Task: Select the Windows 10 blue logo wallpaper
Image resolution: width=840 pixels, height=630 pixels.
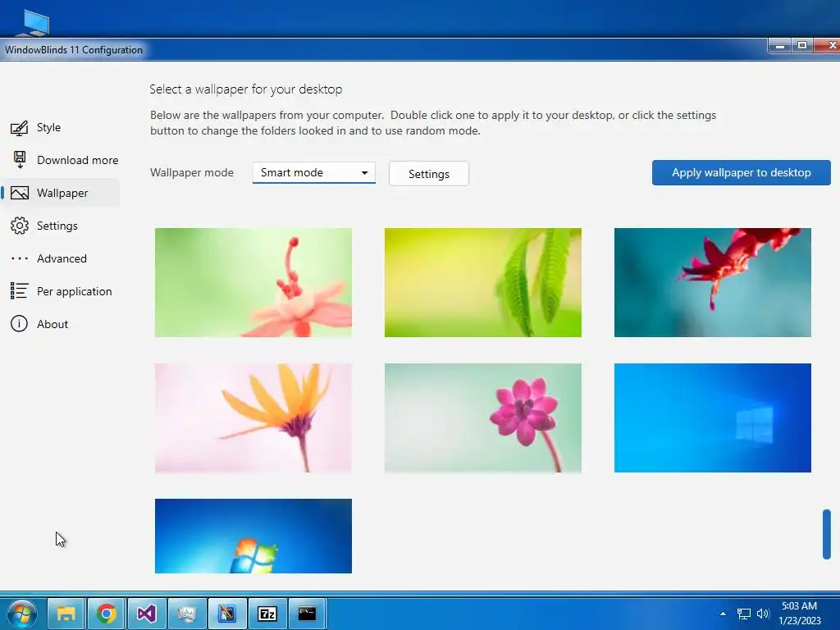Action: click(713, 418)
